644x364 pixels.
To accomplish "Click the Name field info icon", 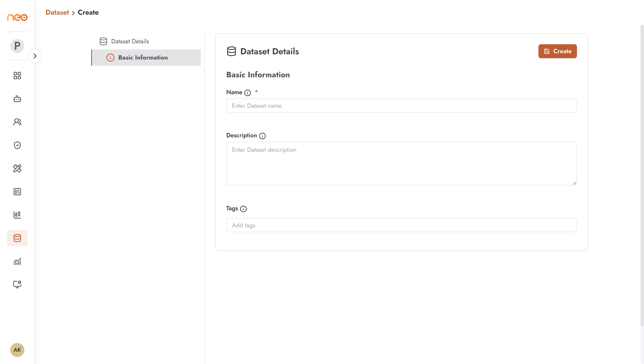I will click(x=248, y=93).
